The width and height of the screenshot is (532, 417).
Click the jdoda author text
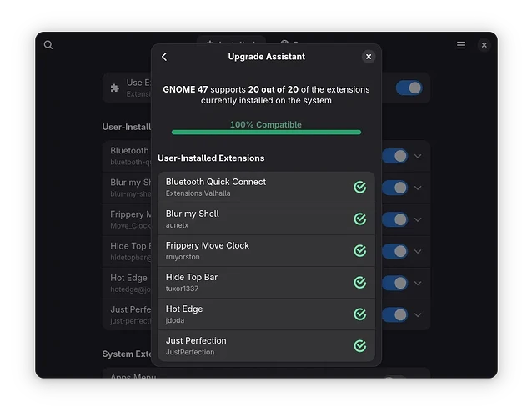pos(175,320)
